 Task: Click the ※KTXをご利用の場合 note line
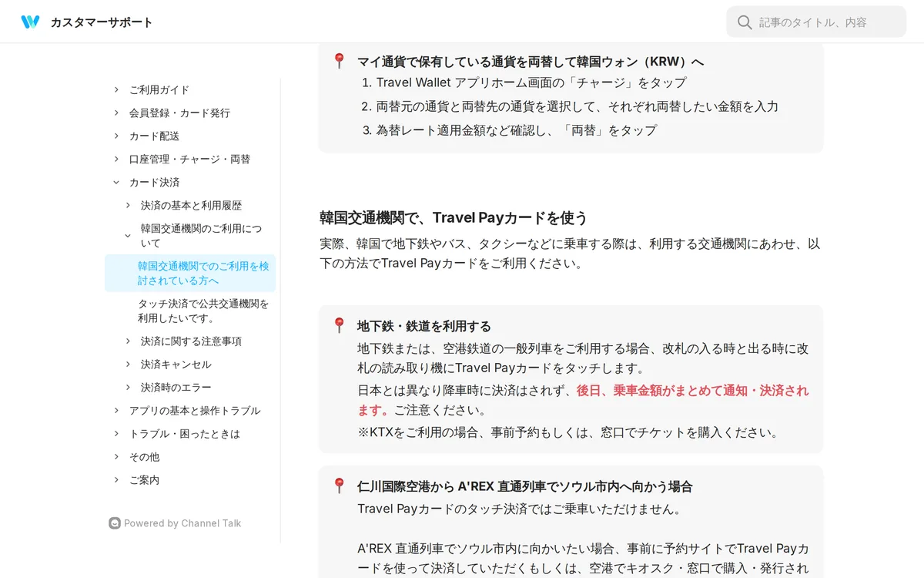coord(569,432)
